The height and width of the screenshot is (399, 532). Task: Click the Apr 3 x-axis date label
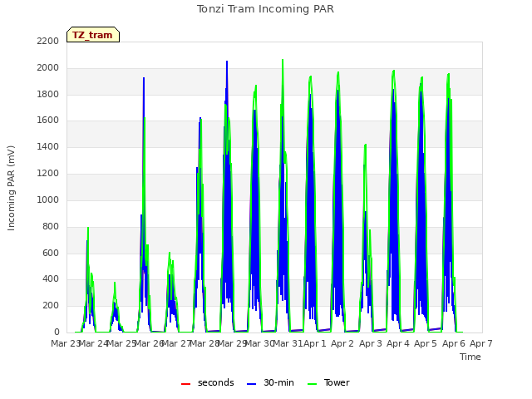[x=370, y=343]
